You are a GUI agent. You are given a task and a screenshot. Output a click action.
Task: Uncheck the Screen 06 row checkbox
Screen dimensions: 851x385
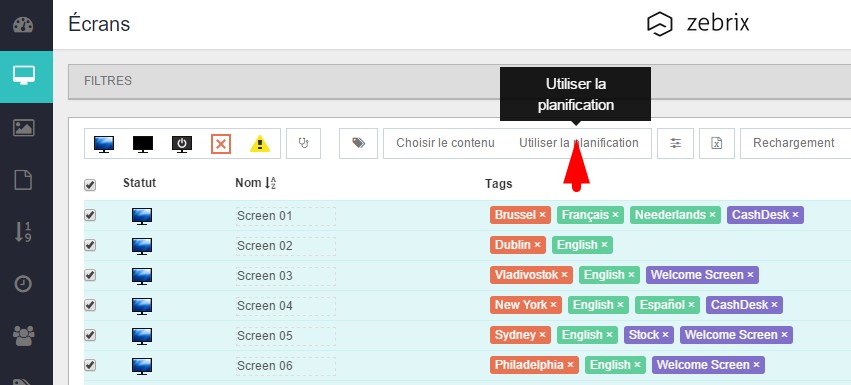click(x=90, y=365)
